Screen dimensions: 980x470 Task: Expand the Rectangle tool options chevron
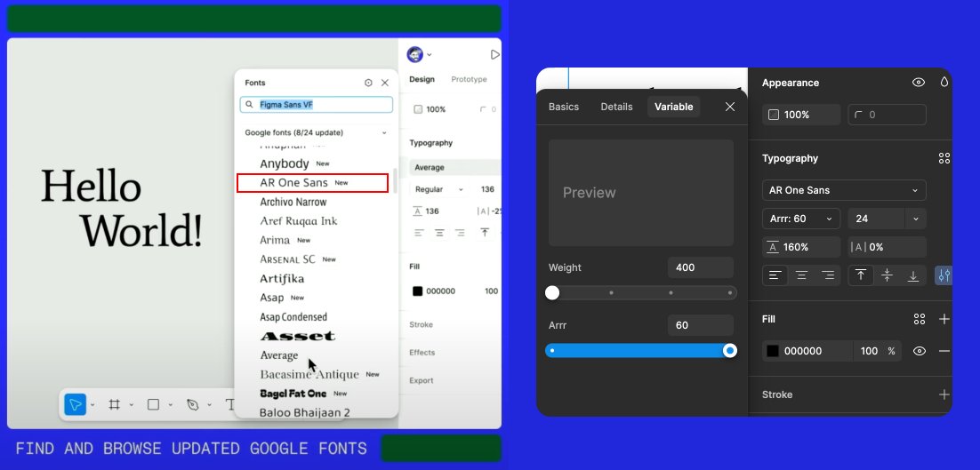point(170,405)
